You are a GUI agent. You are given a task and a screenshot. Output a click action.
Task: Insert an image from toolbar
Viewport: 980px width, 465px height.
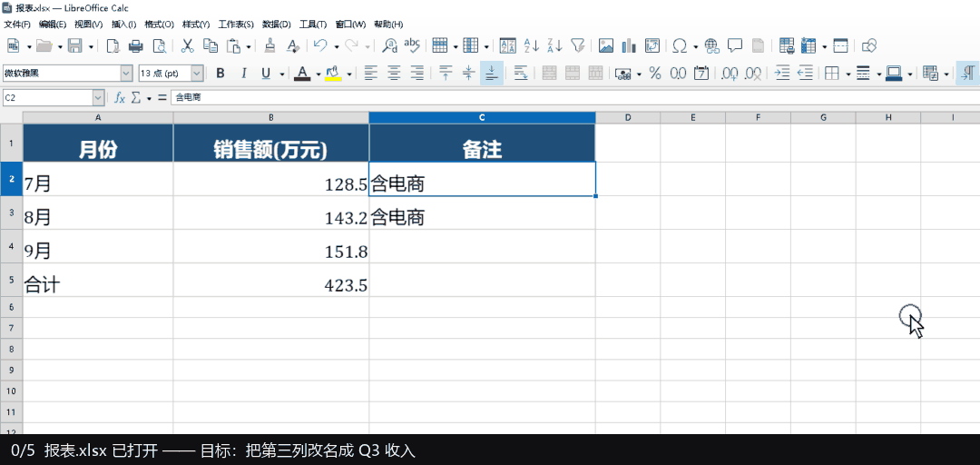click(x=605, y=45)
